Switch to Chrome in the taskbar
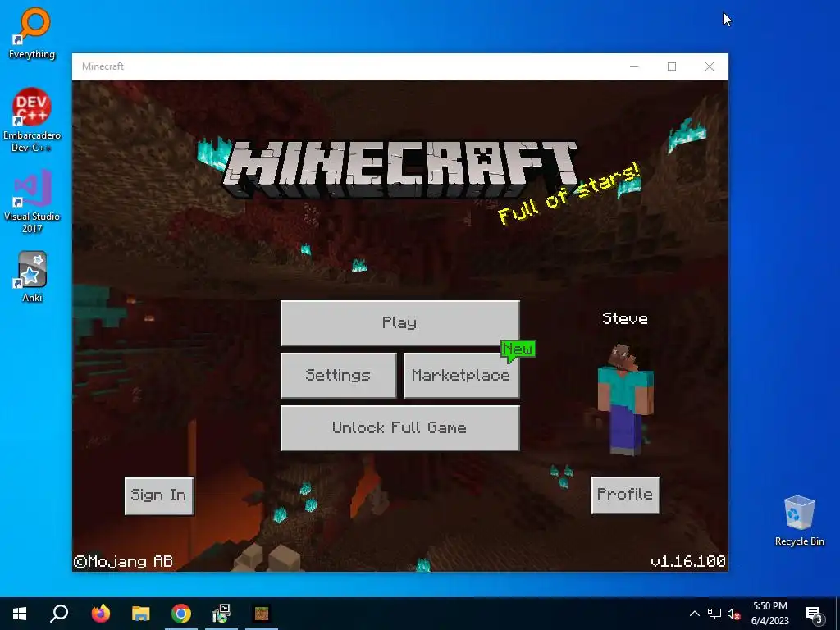Image resolution: width=840 pixels, height=630 pixels. [181, 614]
